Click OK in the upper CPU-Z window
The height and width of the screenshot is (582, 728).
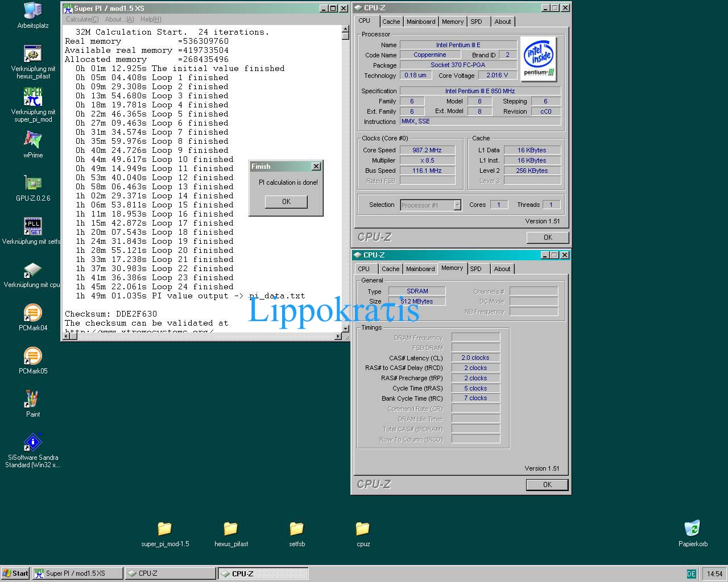tap(547, 238)
